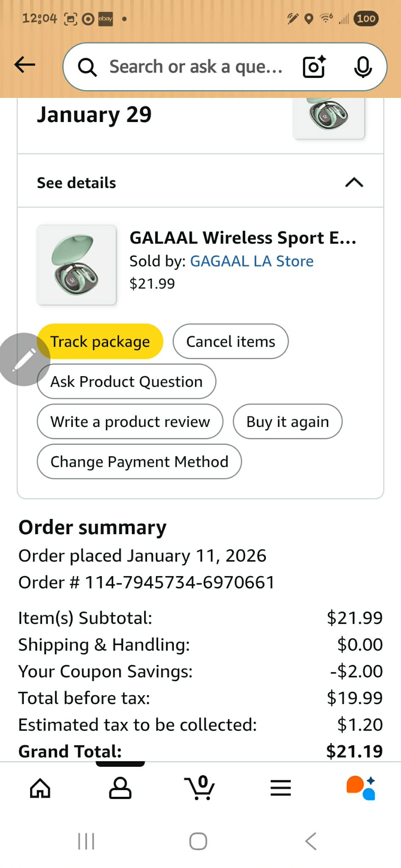This screenshot has height=868, width=401.
Task: Tap the back arrow in header
Action: pyautogui.click(x=25, y=65)
